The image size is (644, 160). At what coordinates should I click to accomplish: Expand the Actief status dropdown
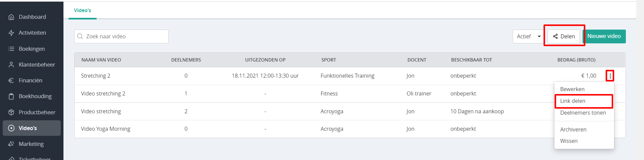point(529,36)
